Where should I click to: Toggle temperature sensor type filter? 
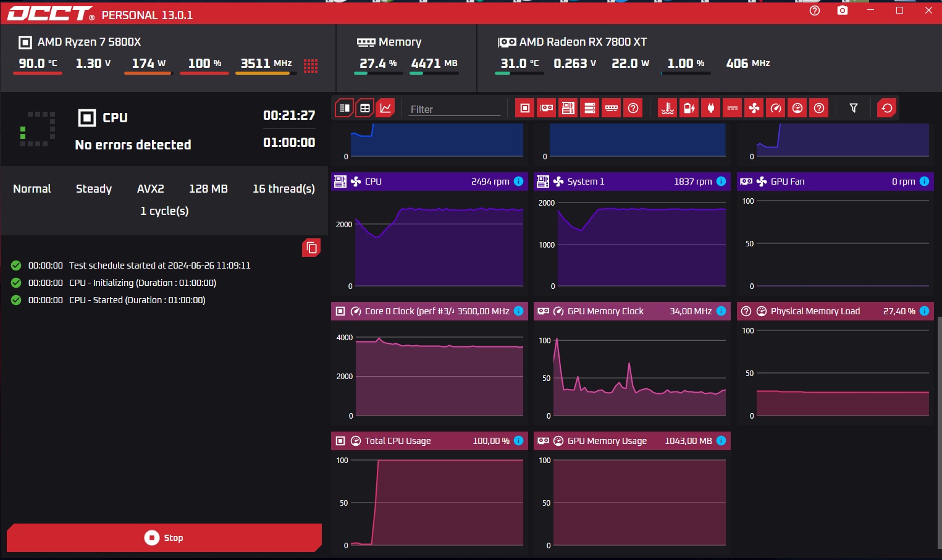tap(667, 108)
